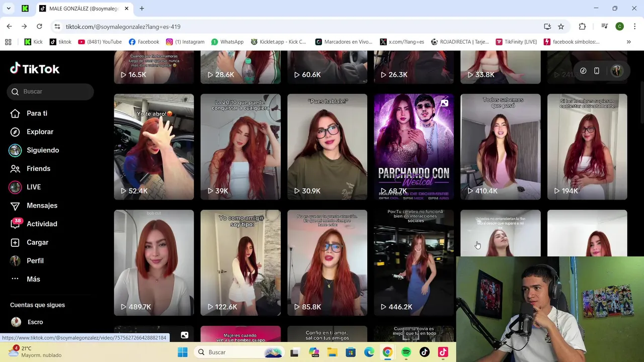Open the Chrome tab search dropdown
The image size is (644, 362).
pyautogui.click(x=9, y=9)
